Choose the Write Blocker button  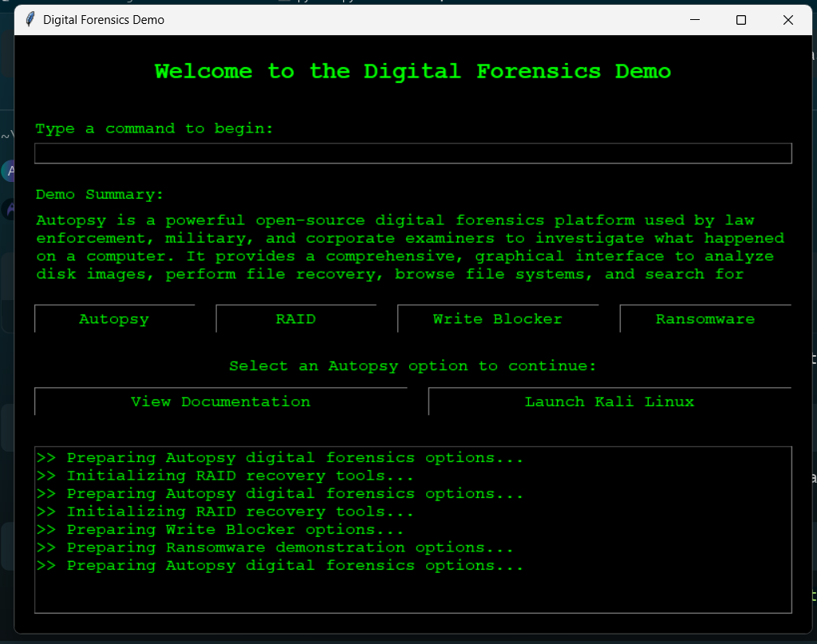click(x=498, y=318)
